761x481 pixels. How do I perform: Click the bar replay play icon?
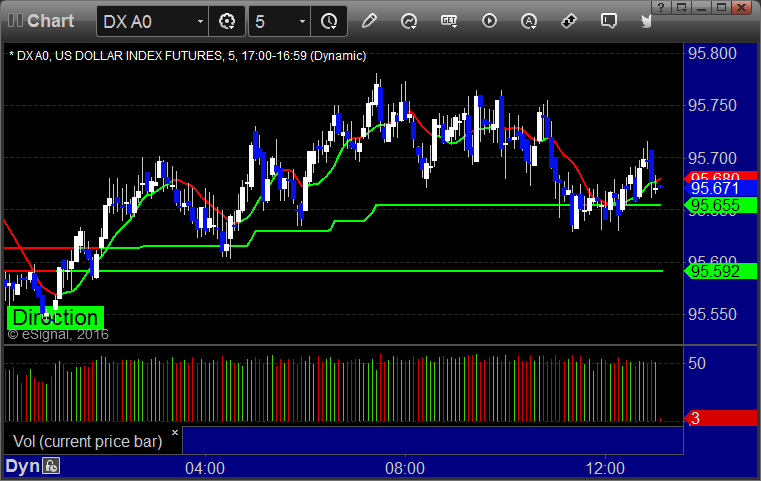489,21
